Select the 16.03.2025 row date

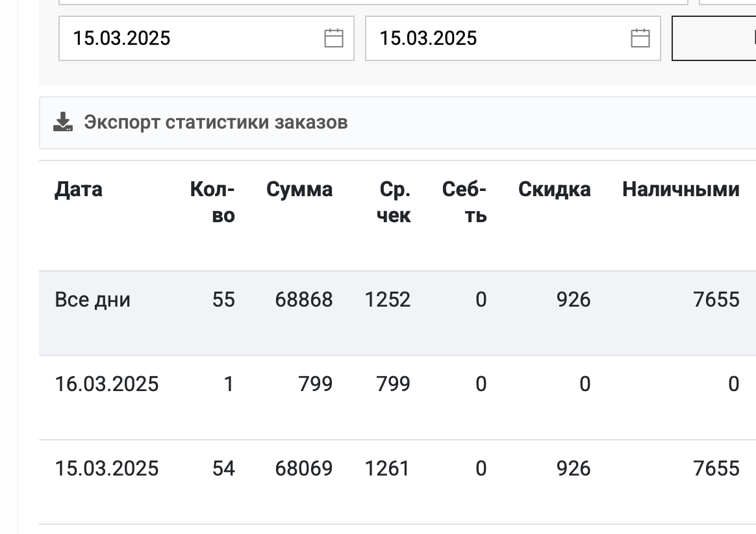(x=107, y=385)
